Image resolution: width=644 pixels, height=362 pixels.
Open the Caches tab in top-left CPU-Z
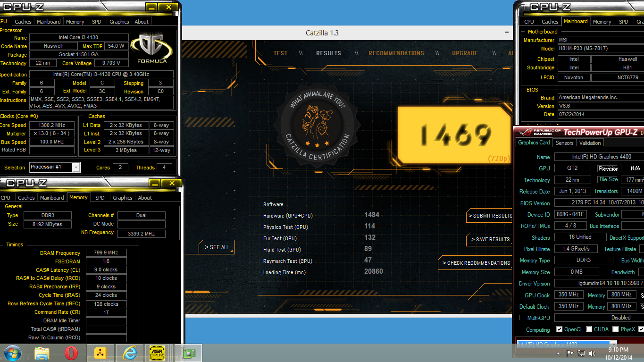(23, 22)
